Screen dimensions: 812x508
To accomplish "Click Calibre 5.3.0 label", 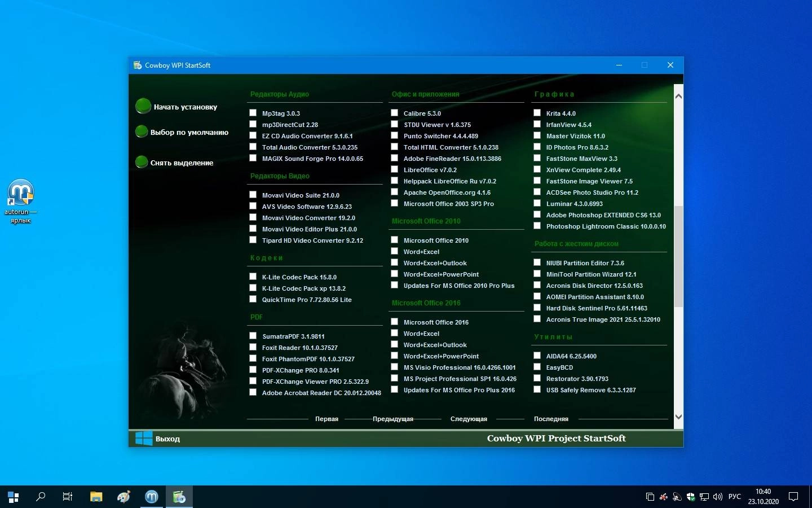I will pyautogui.click(x=422, y=113).
